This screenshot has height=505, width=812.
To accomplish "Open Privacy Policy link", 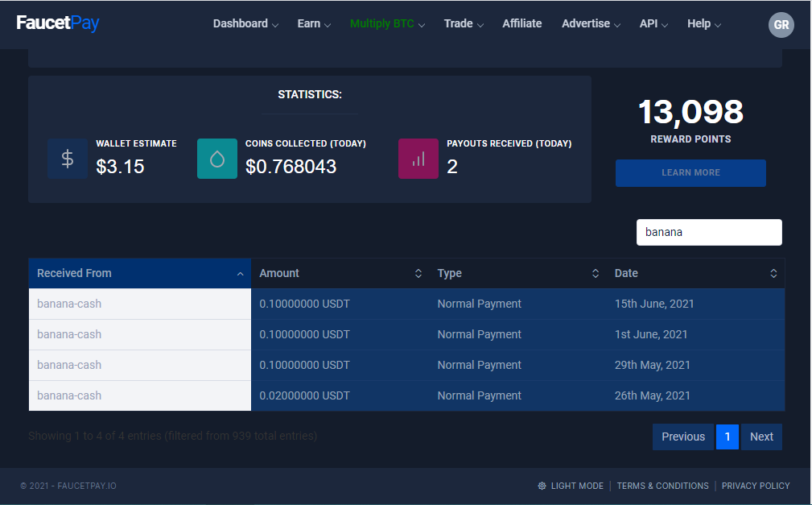I will (x=756, y=486).
